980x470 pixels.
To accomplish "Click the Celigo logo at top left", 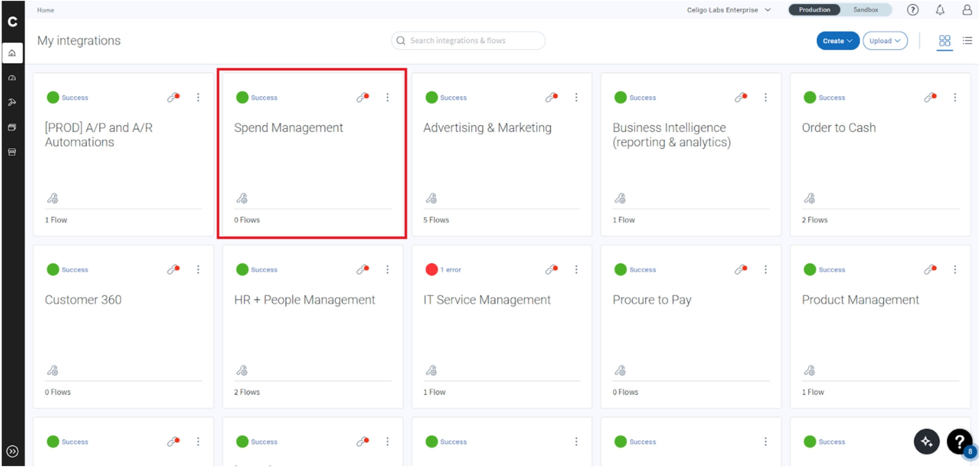I will click(x=13, y=21).
